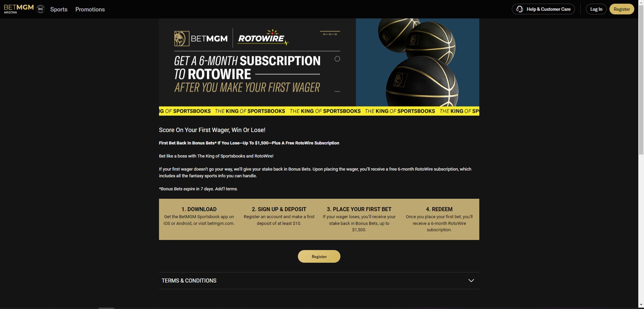Click the small circle icon in banner
This screenshot has width=644, height=309.
coord(337,59)
